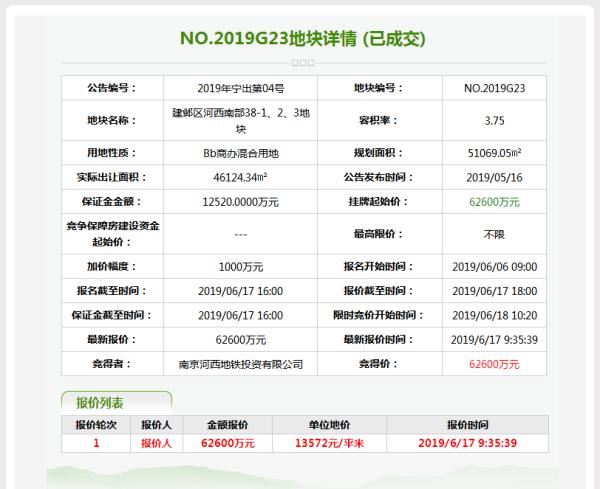Click the 竞争保障房建设资金起始价 label
600x489 pixels.
pos(112,234)
